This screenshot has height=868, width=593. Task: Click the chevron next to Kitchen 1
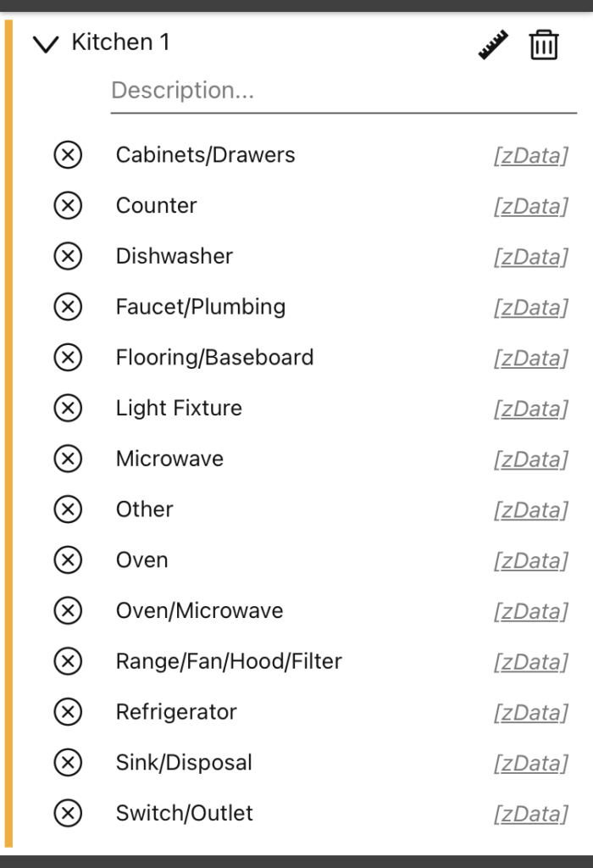46,42
